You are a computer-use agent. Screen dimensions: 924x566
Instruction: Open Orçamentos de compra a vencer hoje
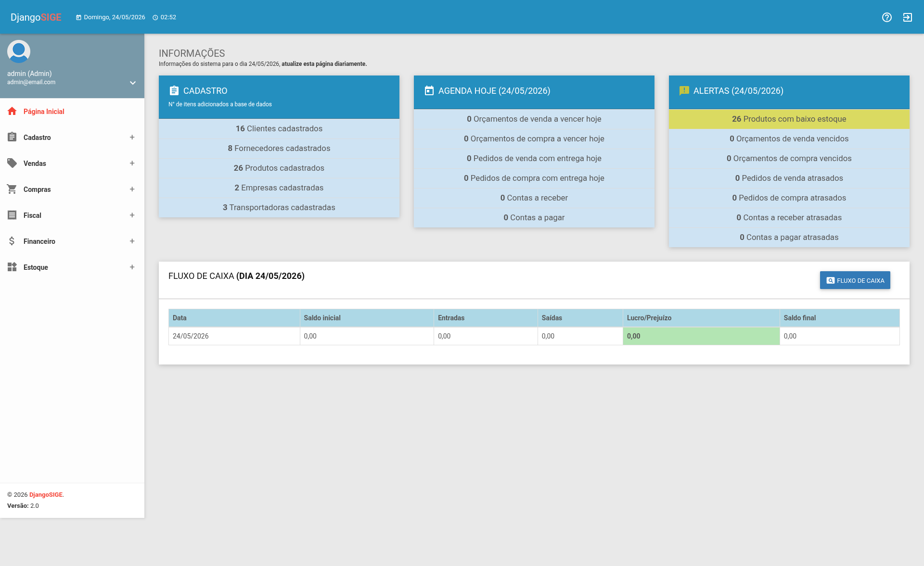tap(534, 139)
